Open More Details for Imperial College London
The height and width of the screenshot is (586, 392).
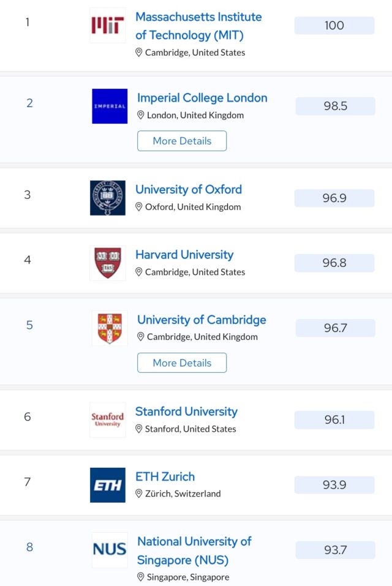[x=182, y=141]
